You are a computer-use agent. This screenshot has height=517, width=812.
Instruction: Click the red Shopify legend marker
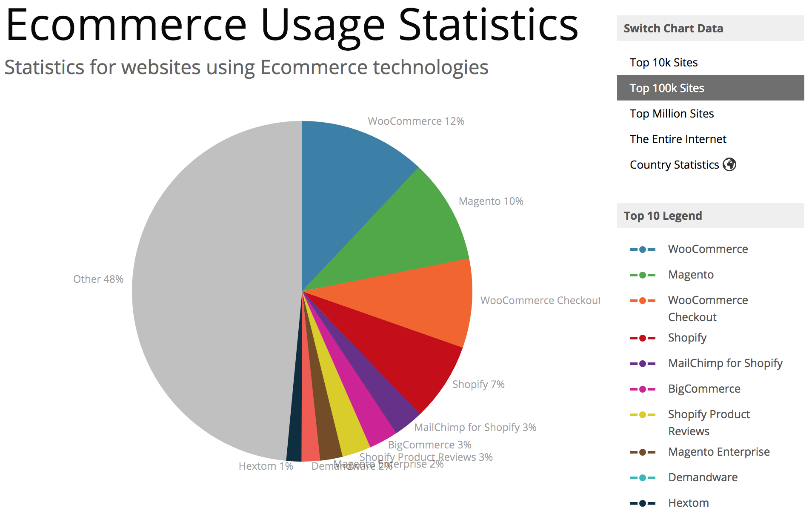tap(643, 338)
